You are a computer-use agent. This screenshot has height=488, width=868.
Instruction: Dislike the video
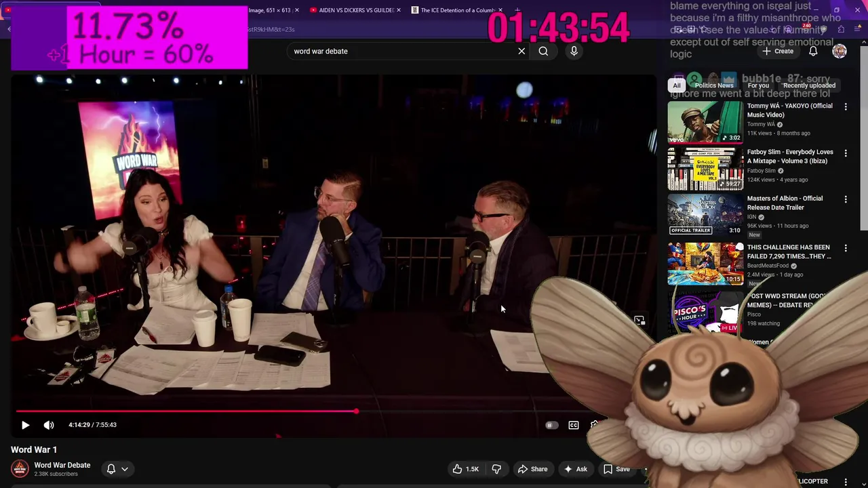pos(496,469)
